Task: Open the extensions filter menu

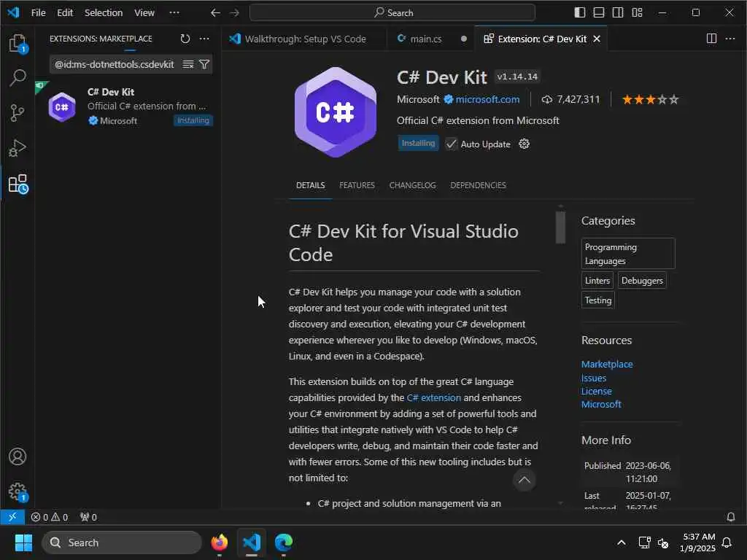Action: pyautogui.click(x=204, y=64)
